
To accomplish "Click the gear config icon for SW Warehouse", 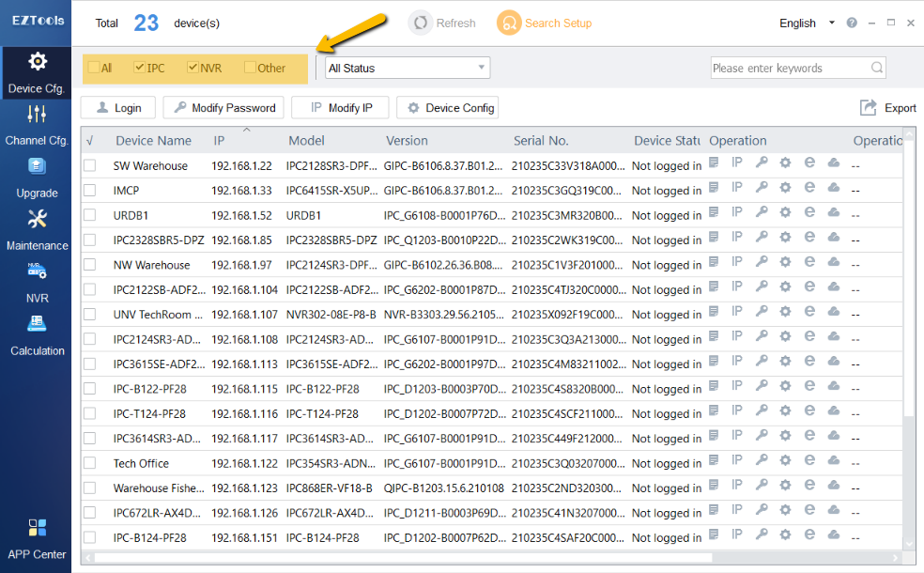I will pos(785,163).
